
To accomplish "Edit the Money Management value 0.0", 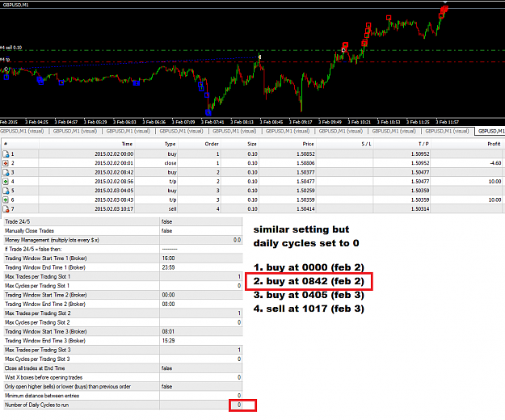I will [x=200, y=240].
